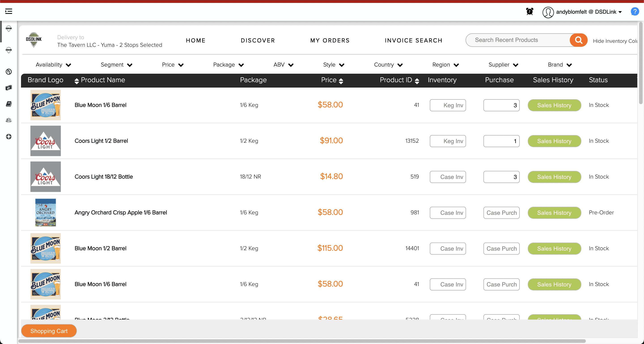
Task: Open the hamburger menu icon
Action: tap(8, 11)
